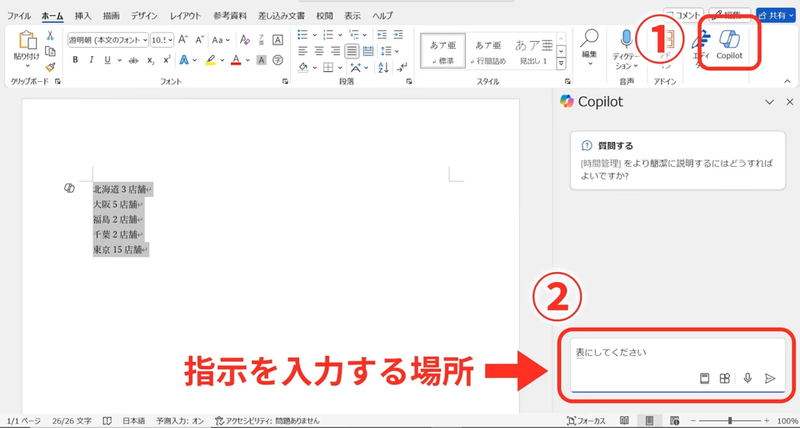Increase the paragraph indent

(398, 35)
